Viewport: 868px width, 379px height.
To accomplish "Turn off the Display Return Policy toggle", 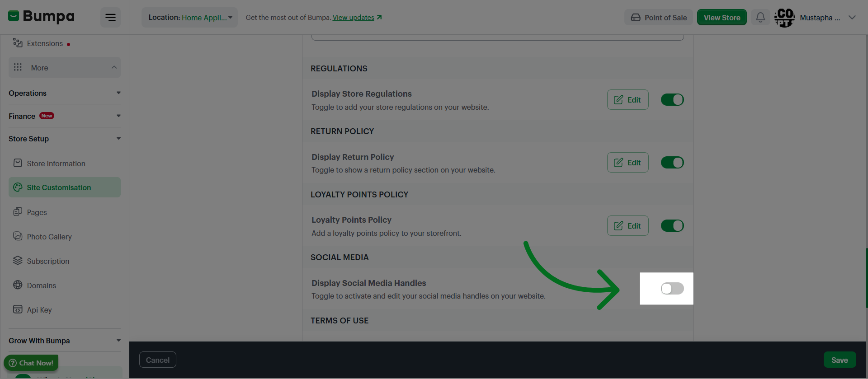I will pyautogui.click(x=672, y=163).
